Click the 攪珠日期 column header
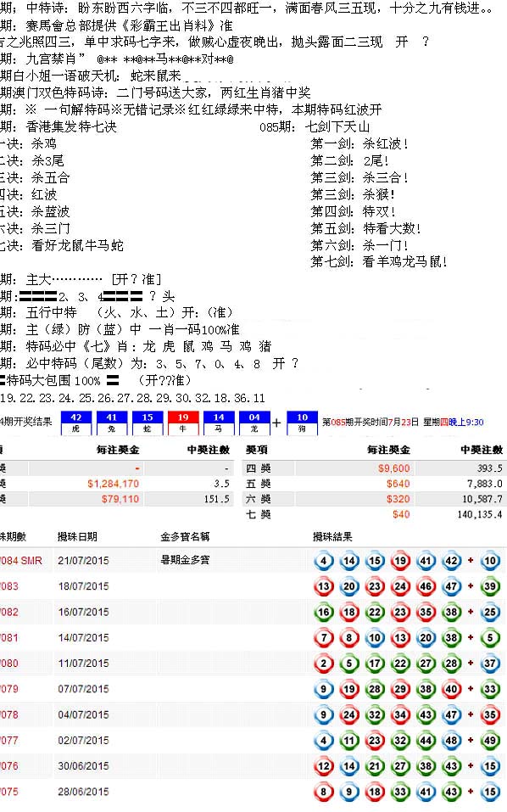Image resolution: width=507 pixels, height=812 pixels. pos(77,536)
